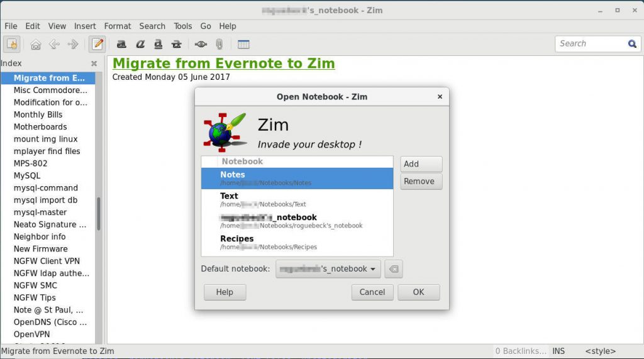Open the Help menu
Image resolution: width=644 pixels, height=359 pixels.
[x=227, y=26]
